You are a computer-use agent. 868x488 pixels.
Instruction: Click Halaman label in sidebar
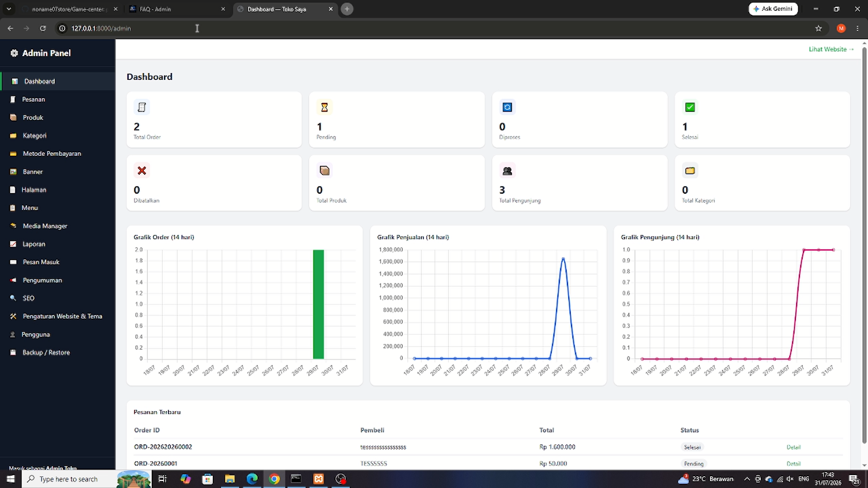pyautogui.click(x=34, y=190)
